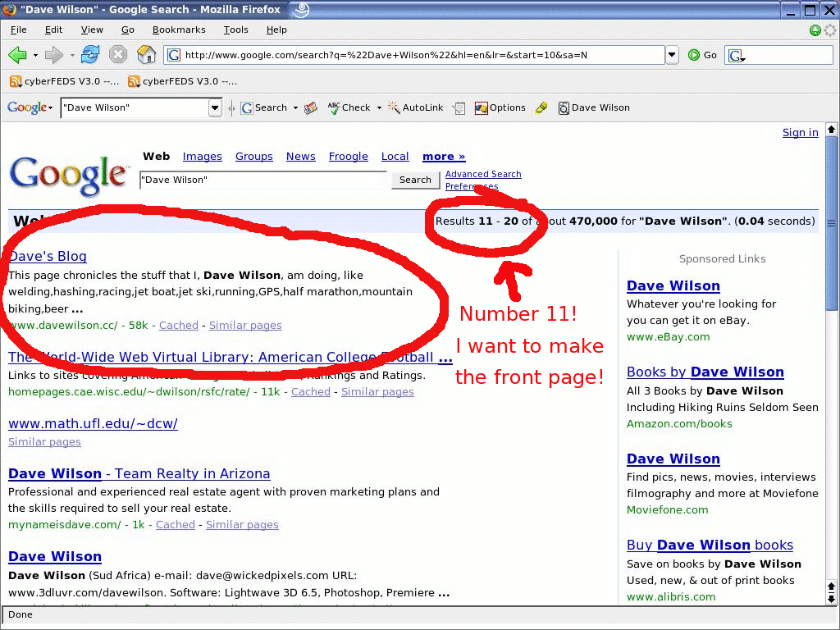840x630 pixels.
Task: Open the View menu
Action: coord(92,30)
